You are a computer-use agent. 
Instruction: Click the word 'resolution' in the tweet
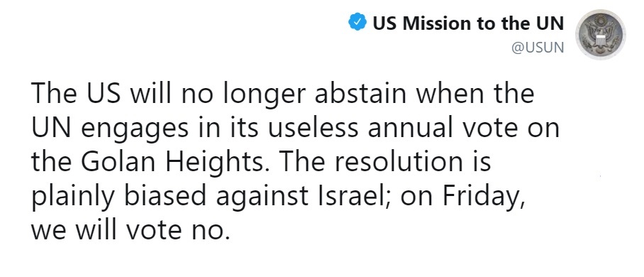tap(398, 162)
